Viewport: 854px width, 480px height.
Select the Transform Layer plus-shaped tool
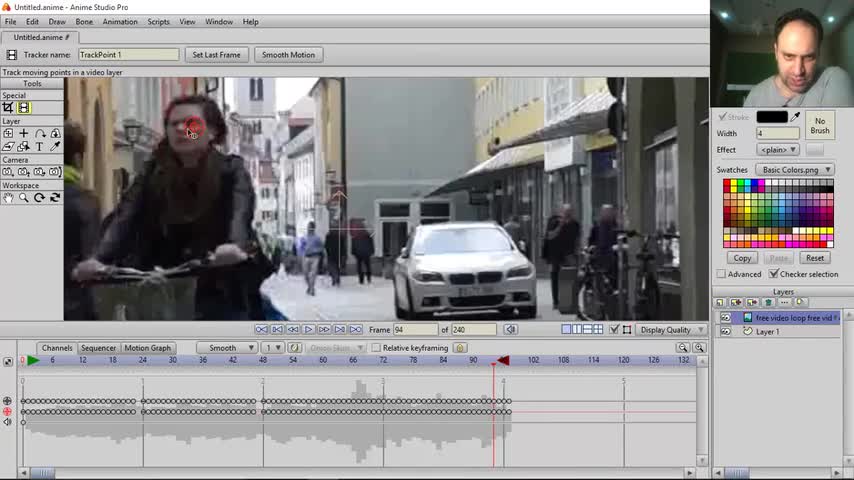24,133
